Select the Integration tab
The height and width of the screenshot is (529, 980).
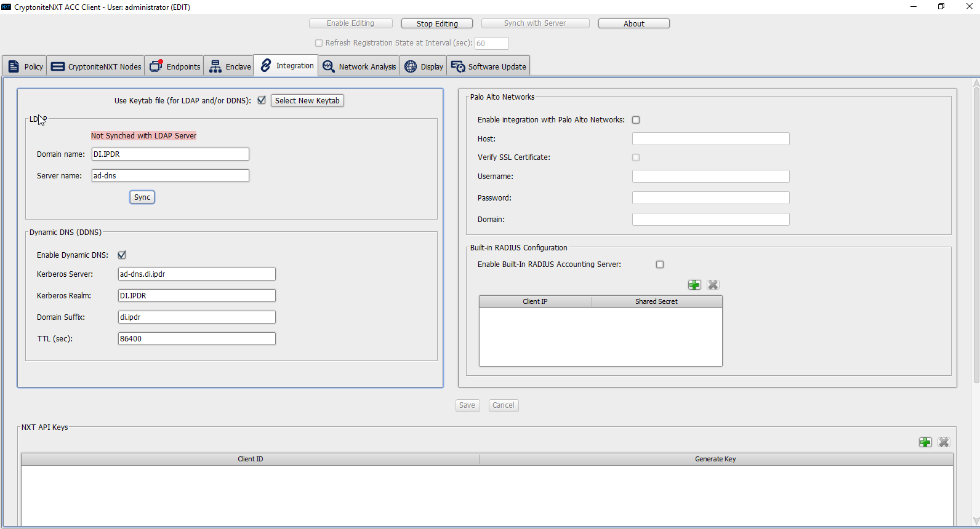point(286,66)
